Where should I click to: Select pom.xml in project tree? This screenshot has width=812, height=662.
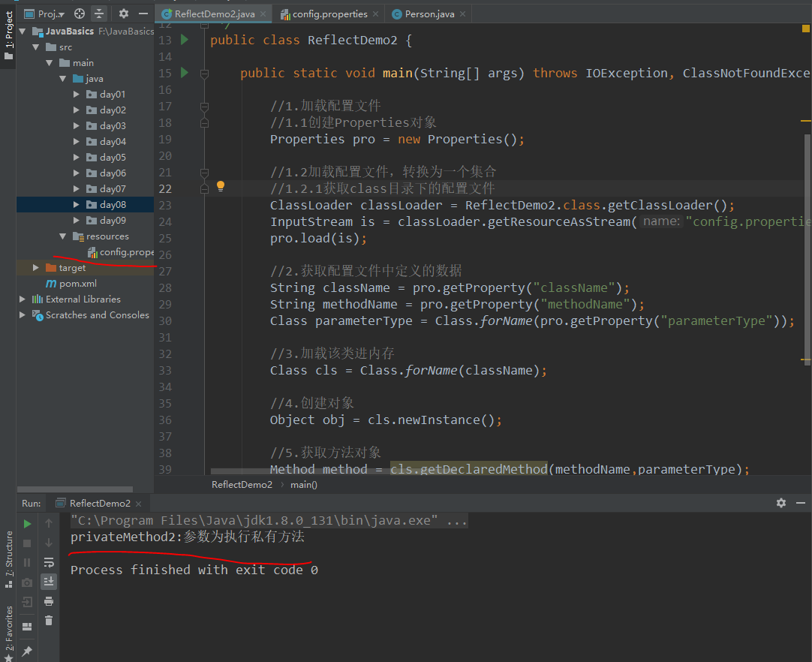click(x=77, y=284)
